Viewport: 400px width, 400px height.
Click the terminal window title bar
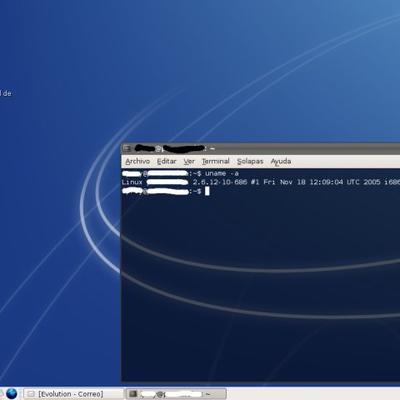pos(260,148)
